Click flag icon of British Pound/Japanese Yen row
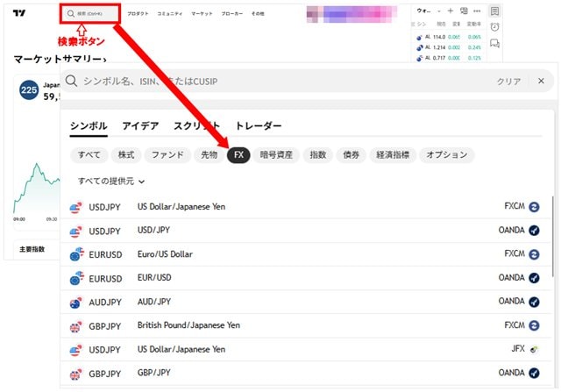Screen dimensions: 561x392 click(x=76, y=326)
